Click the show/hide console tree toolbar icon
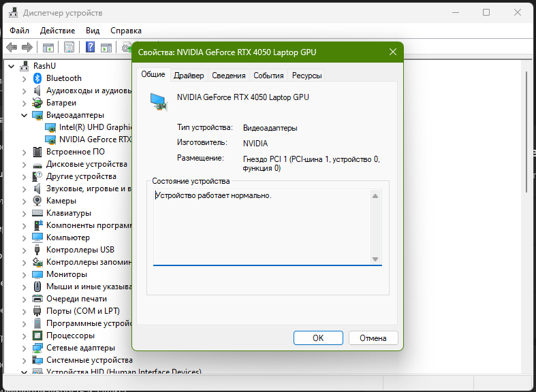The width and height of the screenshot is (536, 392). 48,48
